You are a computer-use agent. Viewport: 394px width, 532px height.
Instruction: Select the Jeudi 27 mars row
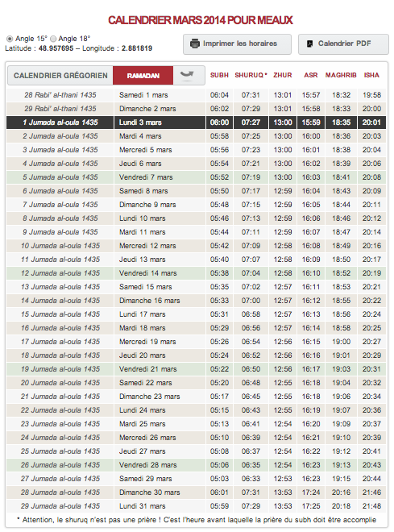click(x=196, y=451)
